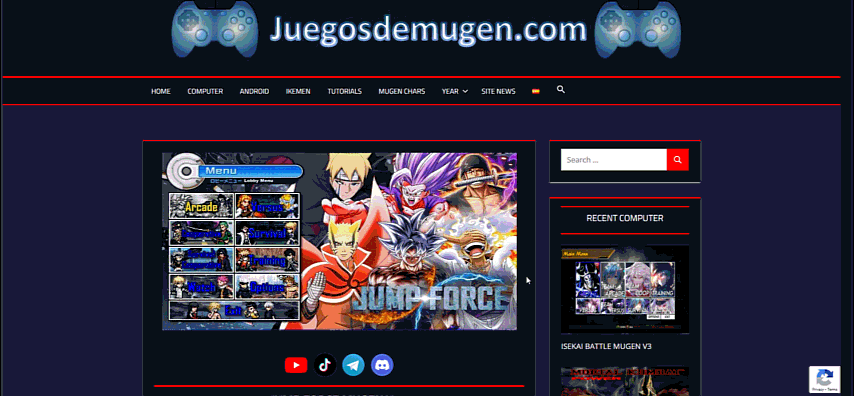The width and height of the screenshot is (854, 396).
Task: Click the Search input field
Action: coord(614,160)
